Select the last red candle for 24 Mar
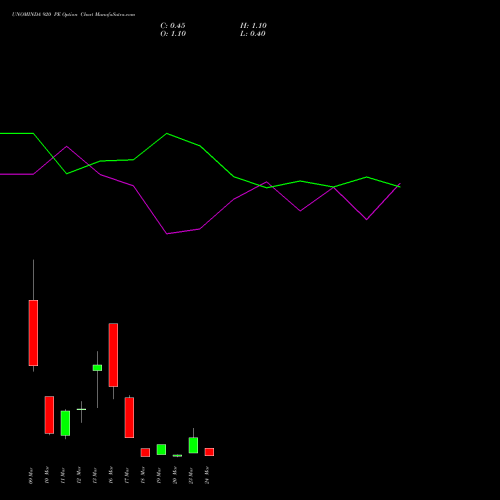The image size is (500, 500). (209, 452)
